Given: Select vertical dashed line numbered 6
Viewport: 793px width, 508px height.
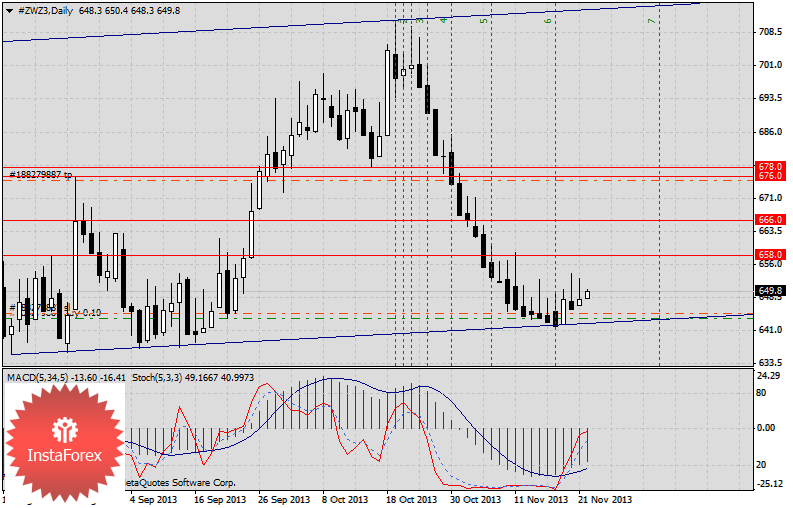Looking at the screenshot, I should pos(555,200).
